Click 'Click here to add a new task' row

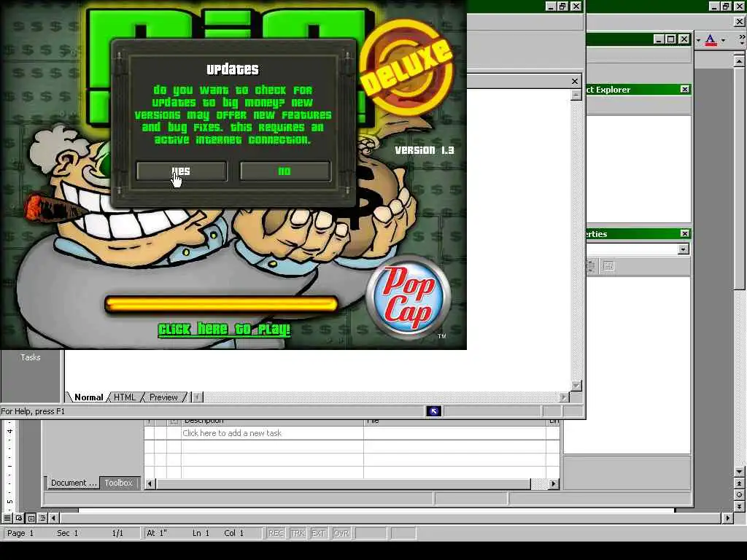coord(272,433)
